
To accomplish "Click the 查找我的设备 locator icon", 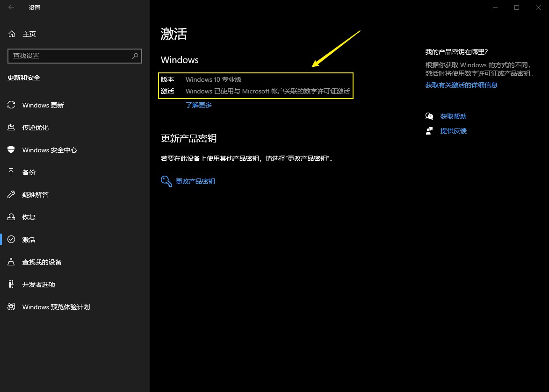I will [x=11, y=262].
